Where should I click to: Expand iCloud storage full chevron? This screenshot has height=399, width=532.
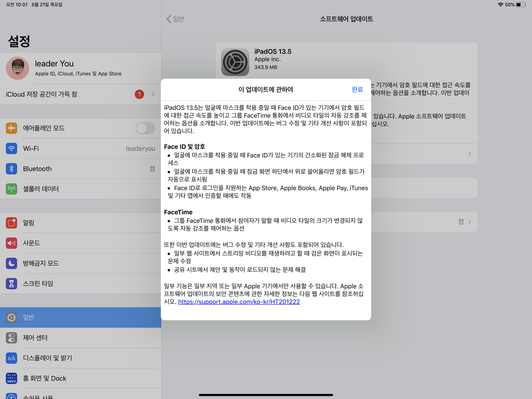click(153, 94)
